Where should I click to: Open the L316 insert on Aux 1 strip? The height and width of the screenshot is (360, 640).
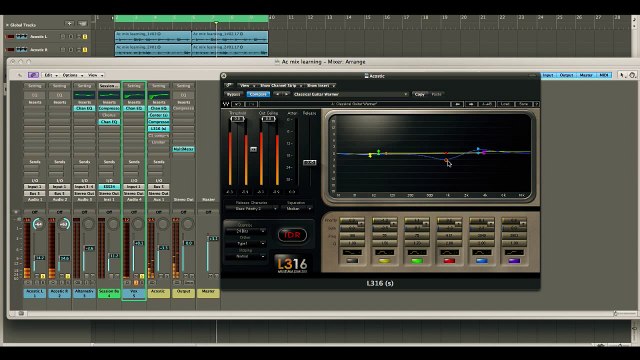(159, 129)
